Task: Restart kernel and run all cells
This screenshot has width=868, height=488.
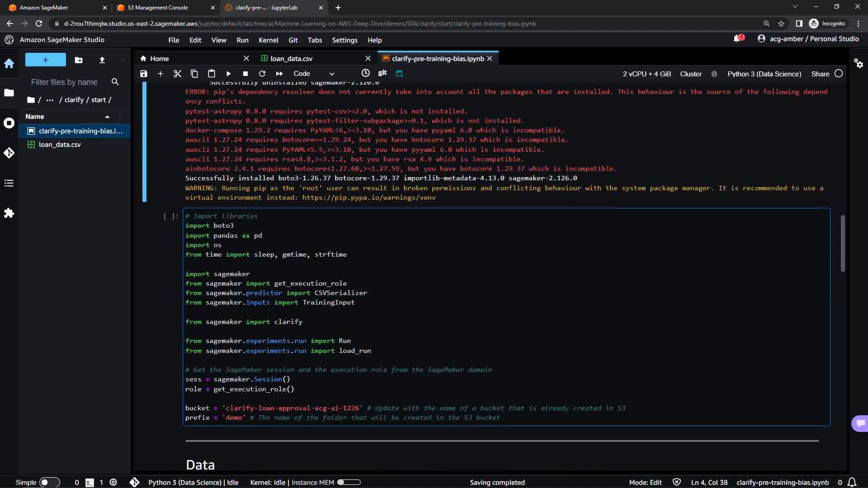Action: tap(279, 74)
